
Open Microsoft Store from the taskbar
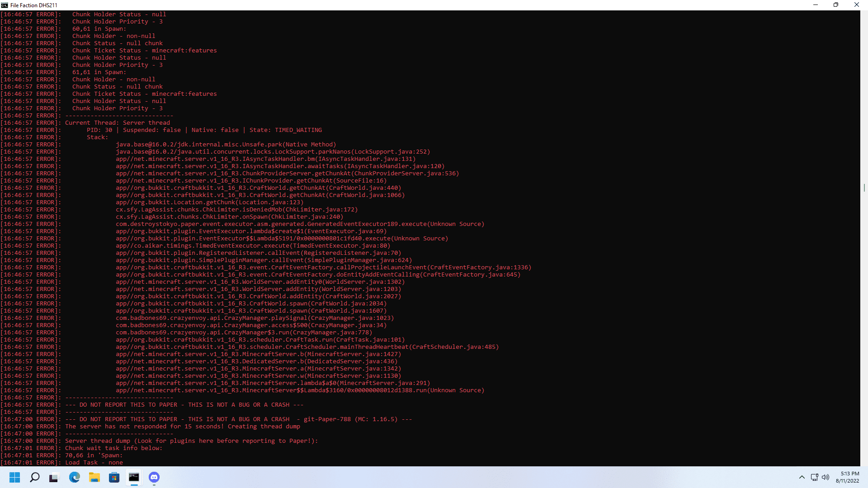(114, 477)
